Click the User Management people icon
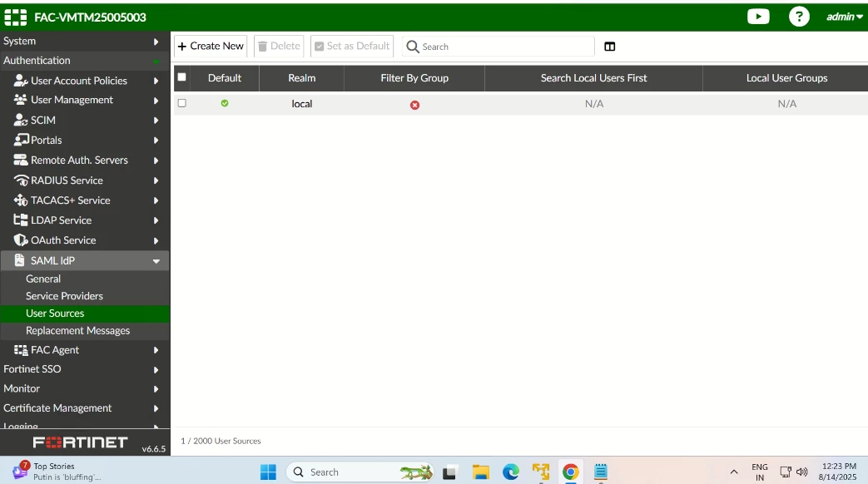The height and width of the screenshot is (484, 868). pos(21,100)
